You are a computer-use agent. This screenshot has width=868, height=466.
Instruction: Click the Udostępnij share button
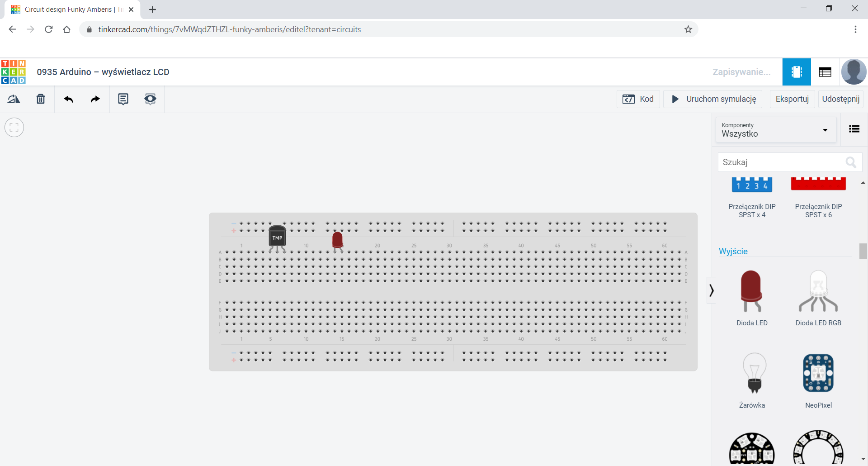coord(840,99)
